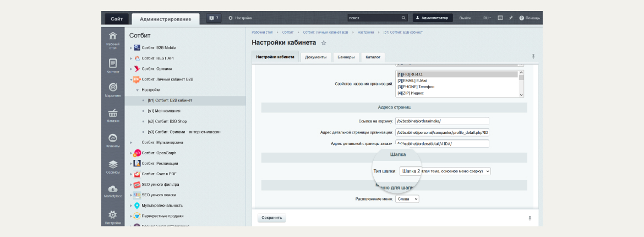The height and width of the screenshot is (237, 644).
Task: Click the Сотбит: REST API icon
Action: pos(137,58)
